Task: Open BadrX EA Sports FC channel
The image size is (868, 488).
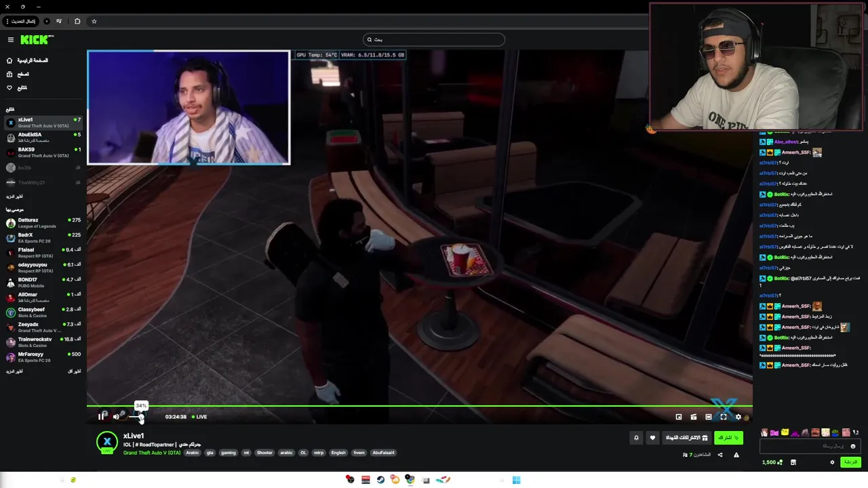Action: pos(43,238)
